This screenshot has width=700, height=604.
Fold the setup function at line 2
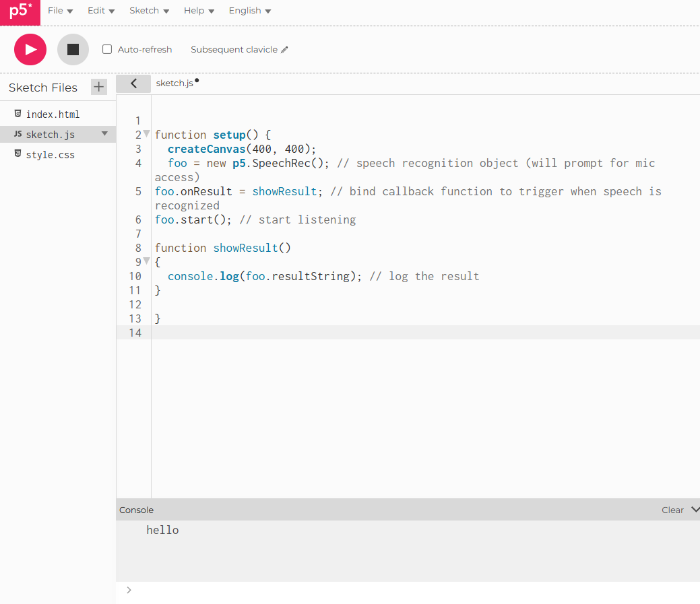point(146,134)
